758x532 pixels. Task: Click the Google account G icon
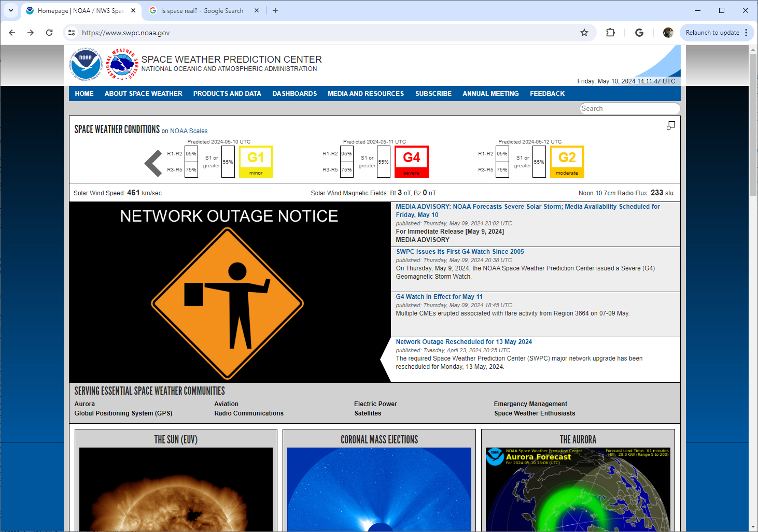[x=639, y=33]
